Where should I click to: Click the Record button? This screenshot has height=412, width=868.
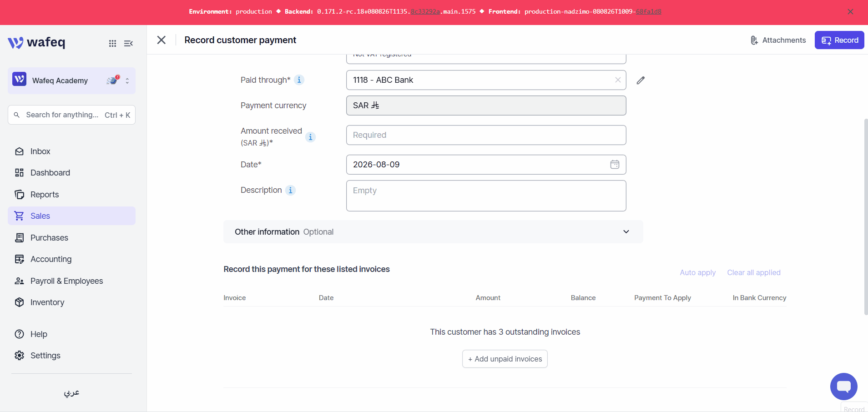pos(839,40)
